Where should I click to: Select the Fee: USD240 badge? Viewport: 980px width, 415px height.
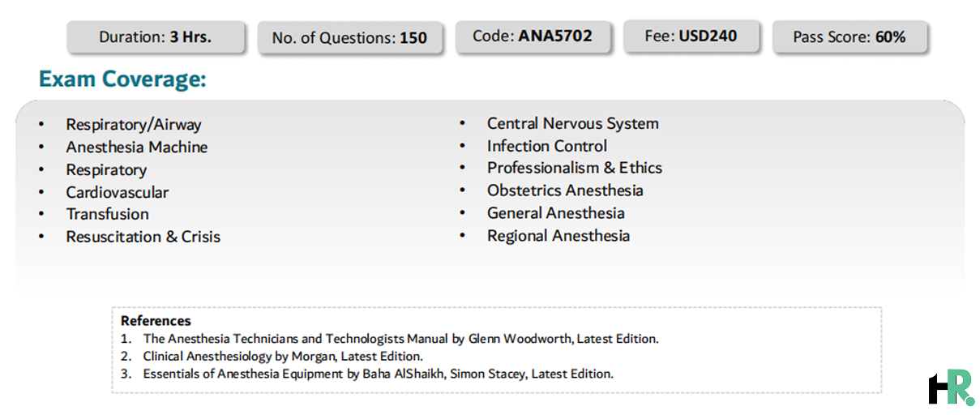(x=691, y=36)
